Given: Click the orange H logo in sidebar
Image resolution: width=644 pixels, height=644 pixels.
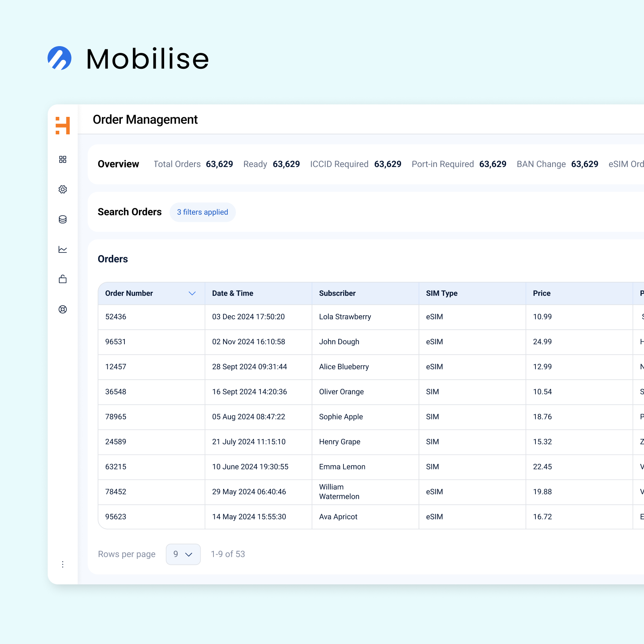Looking at the screenshot, I should click(63, 126).
